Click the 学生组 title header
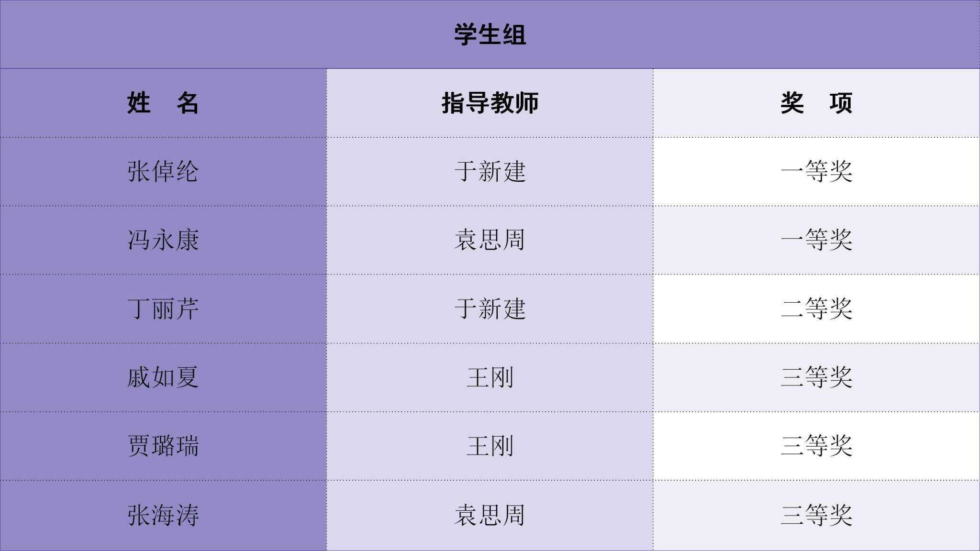This screenshot has height=551, width=980. 490,34
